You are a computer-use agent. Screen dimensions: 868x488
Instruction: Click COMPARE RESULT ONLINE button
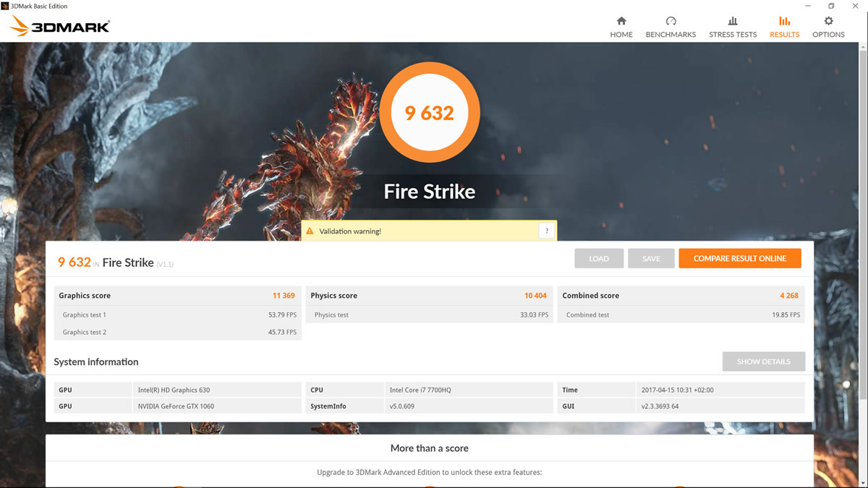(x=740, y=258)
